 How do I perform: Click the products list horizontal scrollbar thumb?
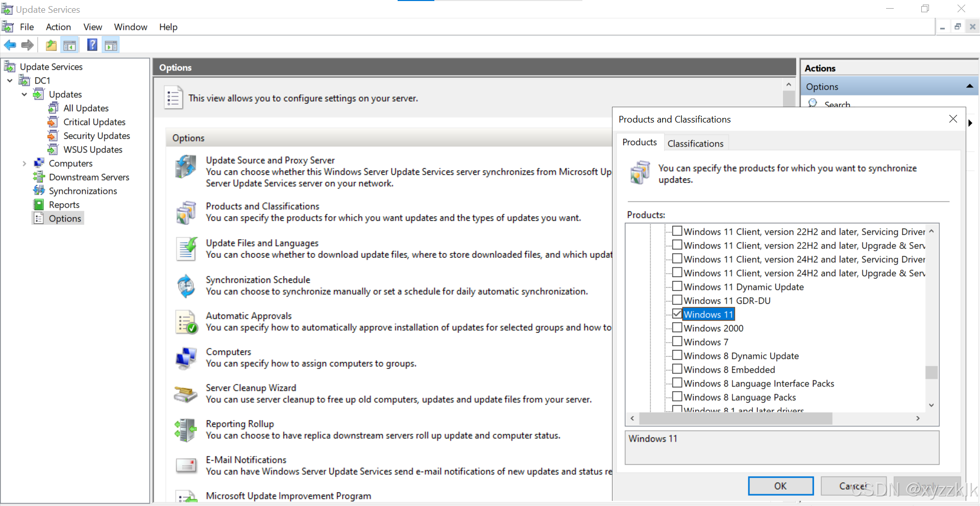(736, 418)
